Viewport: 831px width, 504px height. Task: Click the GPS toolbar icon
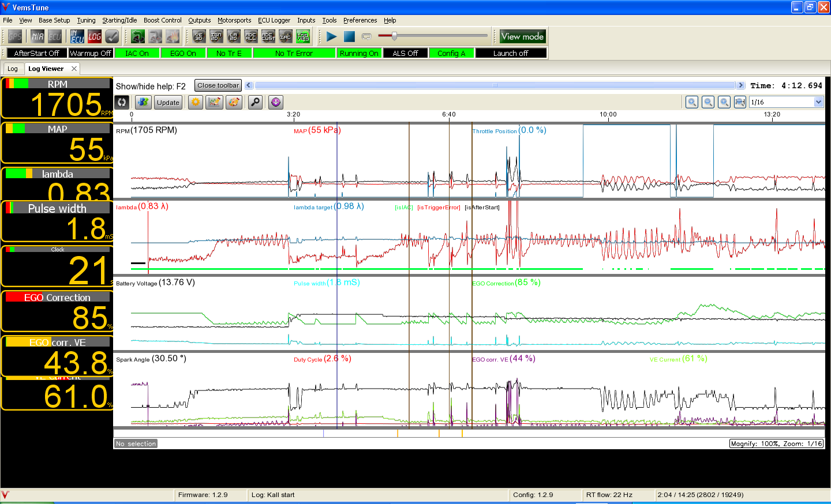click(15, 37)
